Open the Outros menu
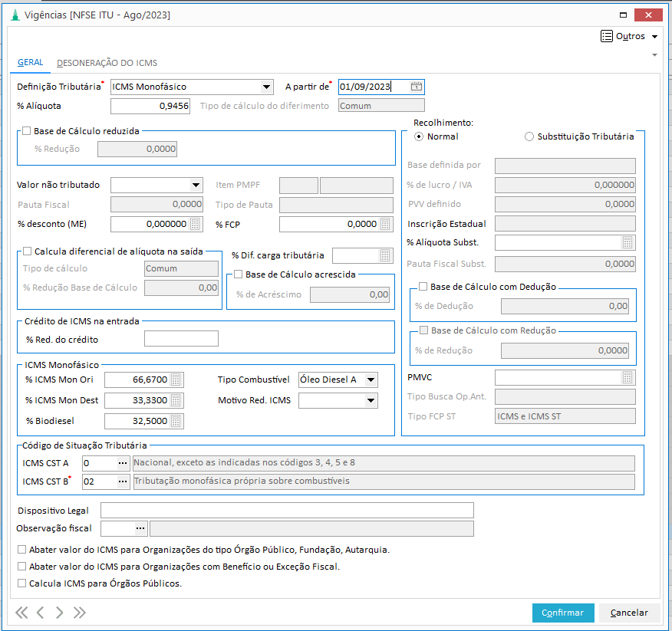 tap(629, 36)
